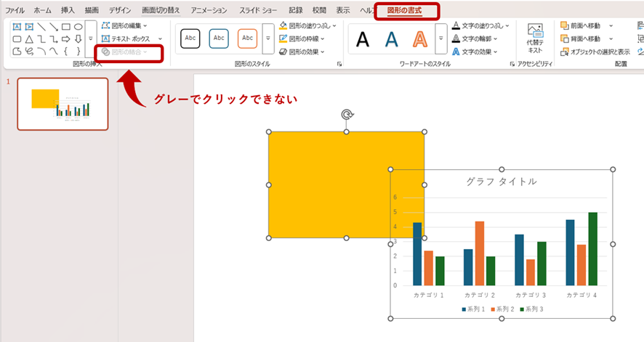Apply the blue WordArt A style
This screenshot has width=644, height=342.
pyautogui.click(x=391, y=38)
